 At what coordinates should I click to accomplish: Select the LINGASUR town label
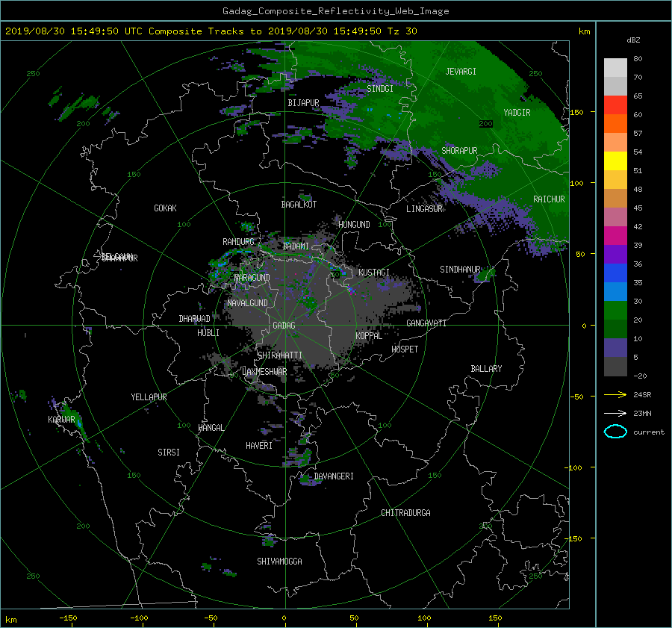pos(424,209)
